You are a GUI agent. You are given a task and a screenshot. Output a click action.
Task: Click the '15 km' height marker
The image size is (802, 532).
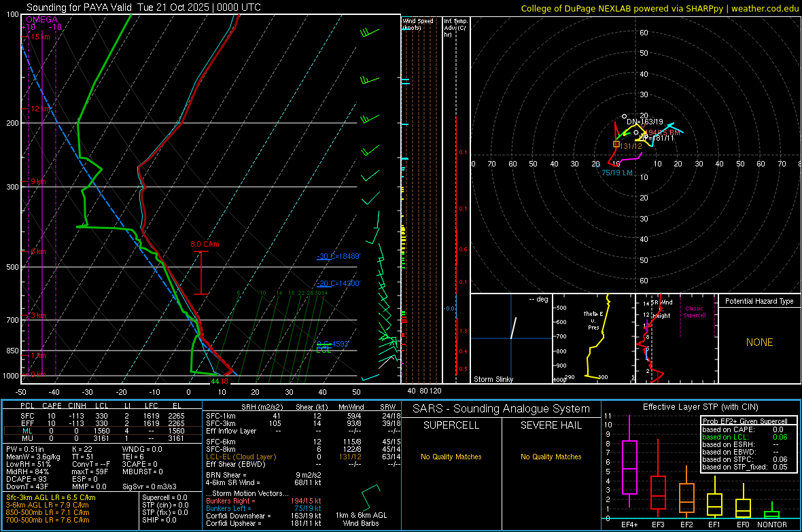(x=40, y=37)
